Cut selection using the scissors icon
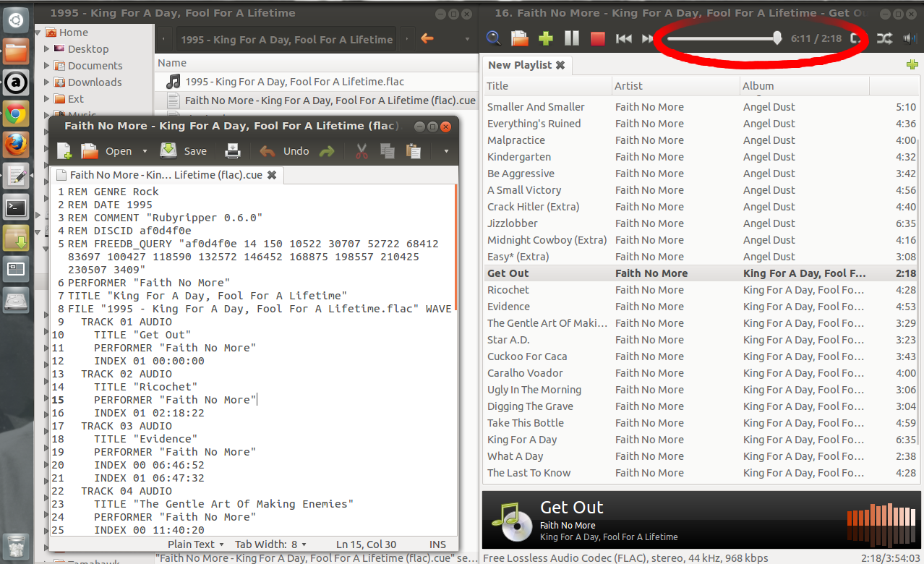924x564 pixels. click(362, 150)
